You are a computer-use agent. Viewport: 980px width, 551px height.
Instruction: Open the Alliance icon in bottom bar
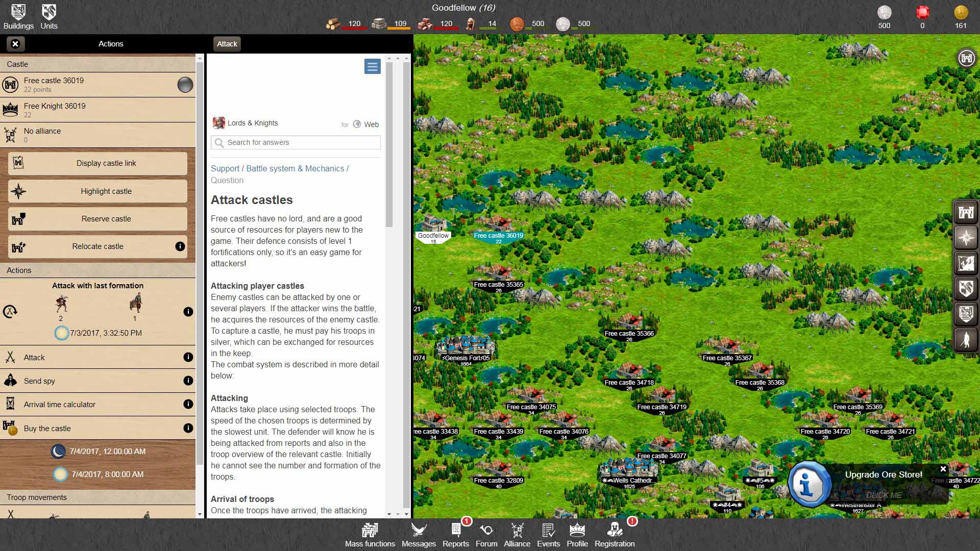coord(517,535)
